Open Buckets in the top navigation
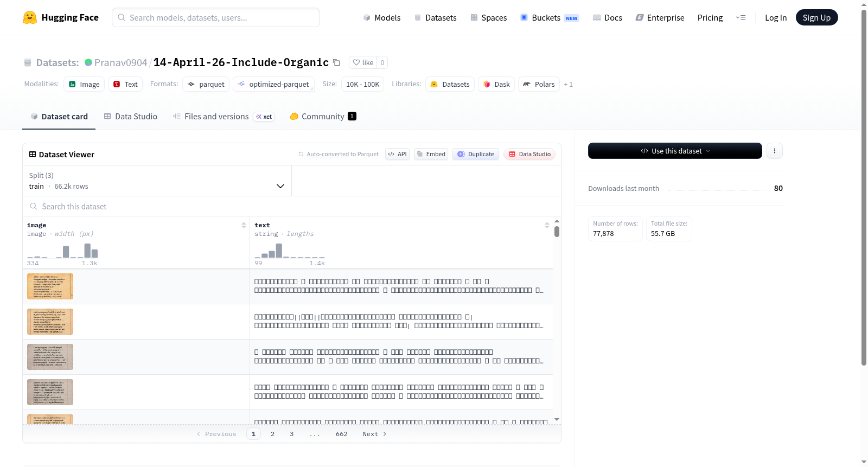This screenshot has height=467, width=868. [x=550, y=17]
